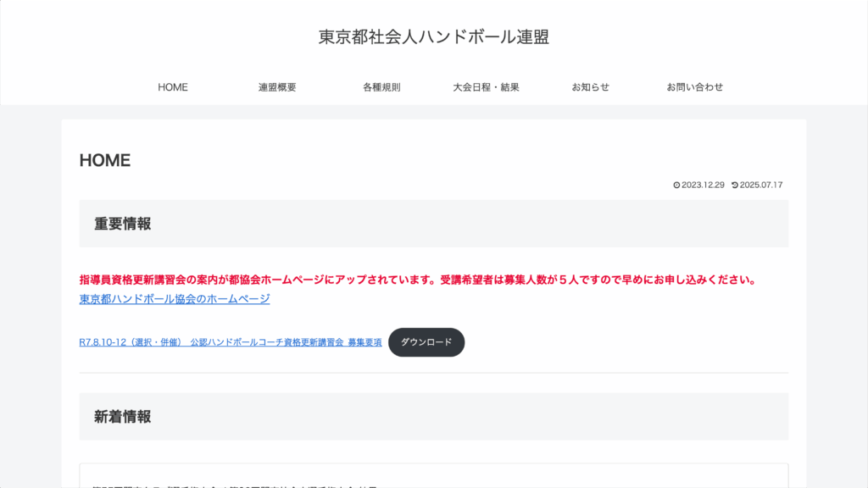The width and height of the screenshot is (868, 488).
Task: Navigate to お問い合わせ contact page
Action: coord(694,87)
